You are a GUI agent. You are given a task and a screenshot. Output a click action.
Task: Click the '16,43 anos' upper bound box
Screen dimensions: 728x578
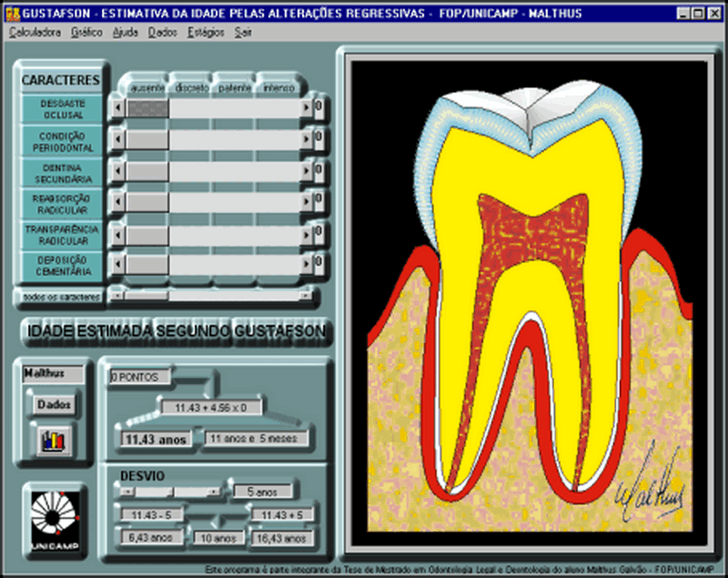pos(282,538)
